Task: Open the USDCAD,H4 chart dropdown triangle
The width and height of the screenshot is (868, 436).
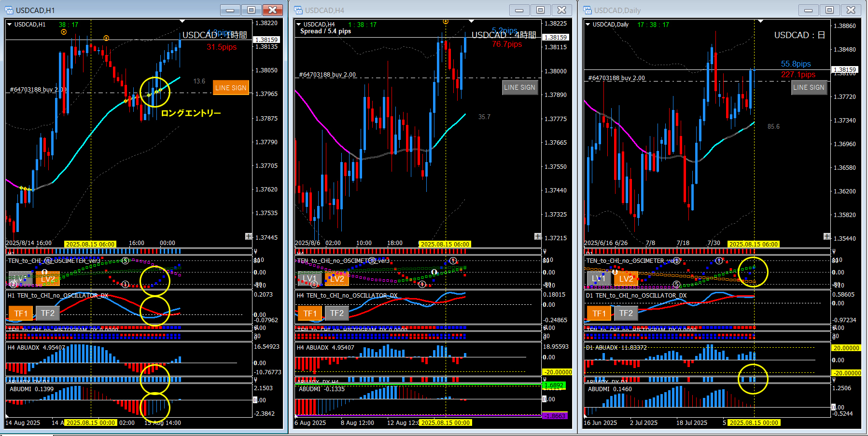Action: click(298, 24)
